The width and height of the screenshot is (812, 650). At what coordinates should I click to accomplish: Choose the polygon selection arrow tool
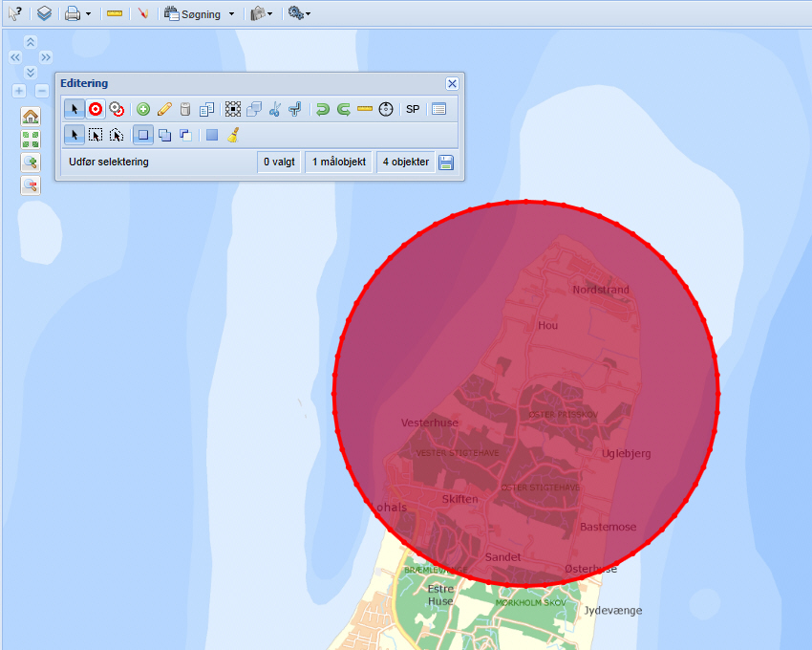pyautogui.click(x=117, y=136)
